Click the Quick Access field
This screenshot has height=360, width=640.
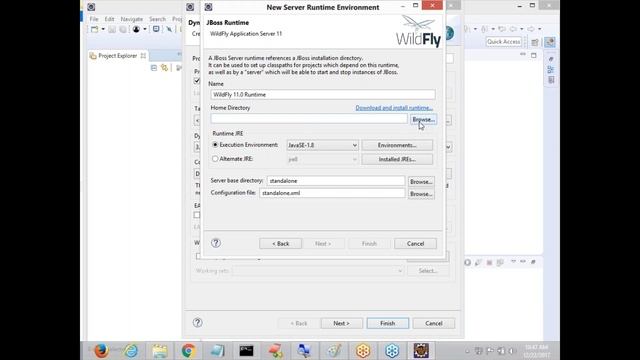point(504,42)
